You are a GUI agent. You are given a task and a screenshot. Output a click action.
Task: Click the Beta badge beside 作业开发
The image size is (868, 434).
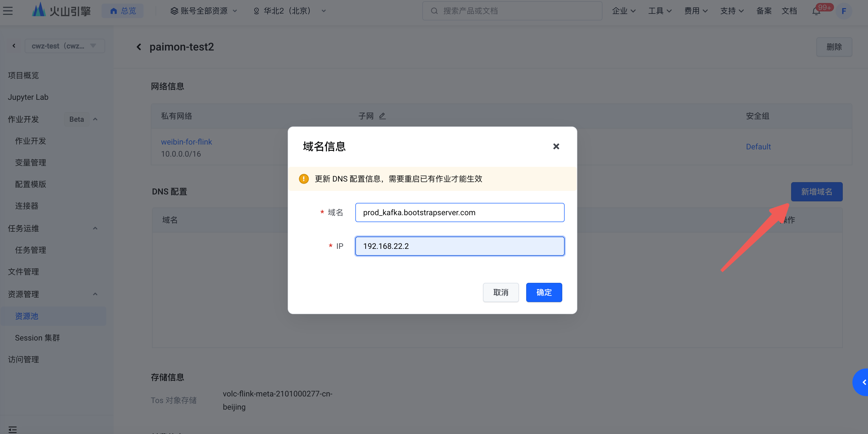coord(77,119)
